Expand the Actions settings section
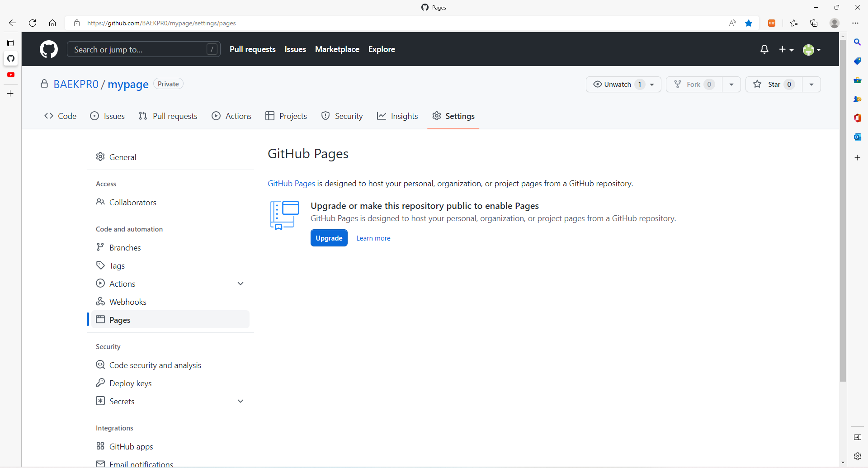This screenshot has width=868, height=468. 241,284
